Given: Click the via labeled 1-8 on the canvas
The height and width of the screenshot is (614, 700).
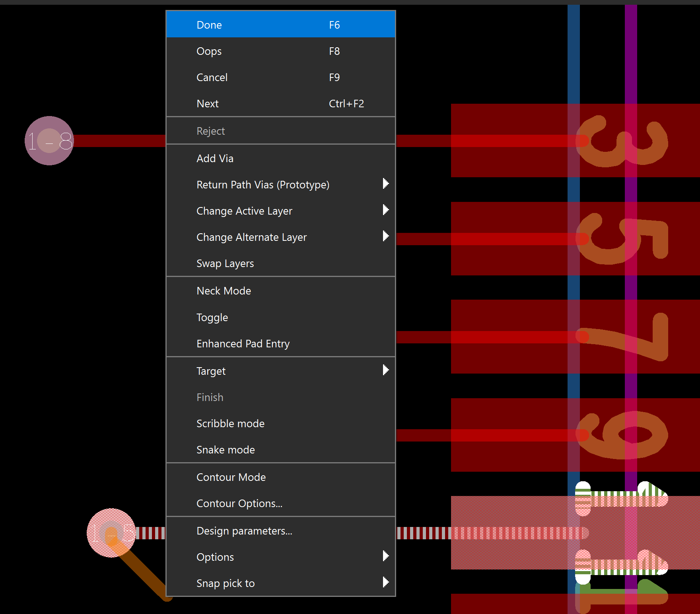Looking at the screenshot, I should click(x=49, y=141).
